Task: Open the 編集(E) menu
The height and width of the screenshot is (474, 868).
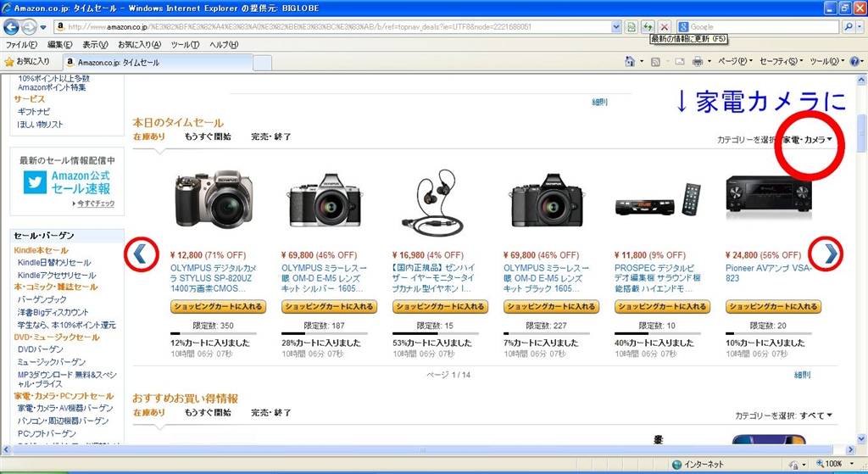Action: (60, 45)
